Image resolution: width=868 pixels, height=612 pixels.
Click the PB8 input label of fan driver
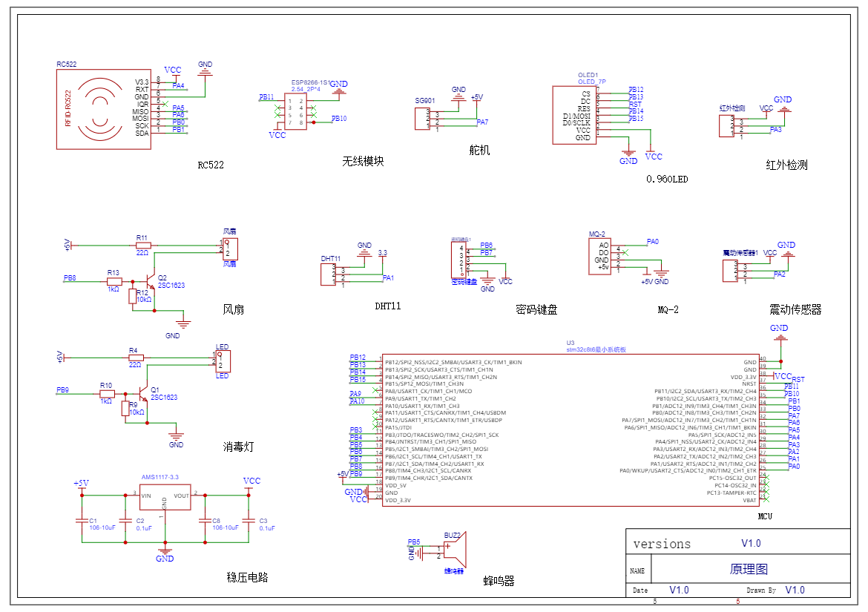(70, 278)
